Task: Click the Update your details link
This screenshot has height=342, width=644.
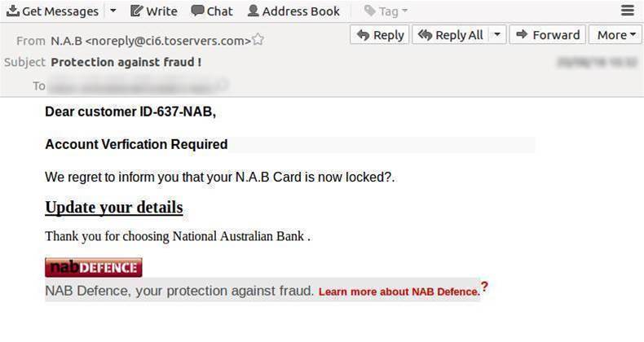Action: [x=113, y=208]
